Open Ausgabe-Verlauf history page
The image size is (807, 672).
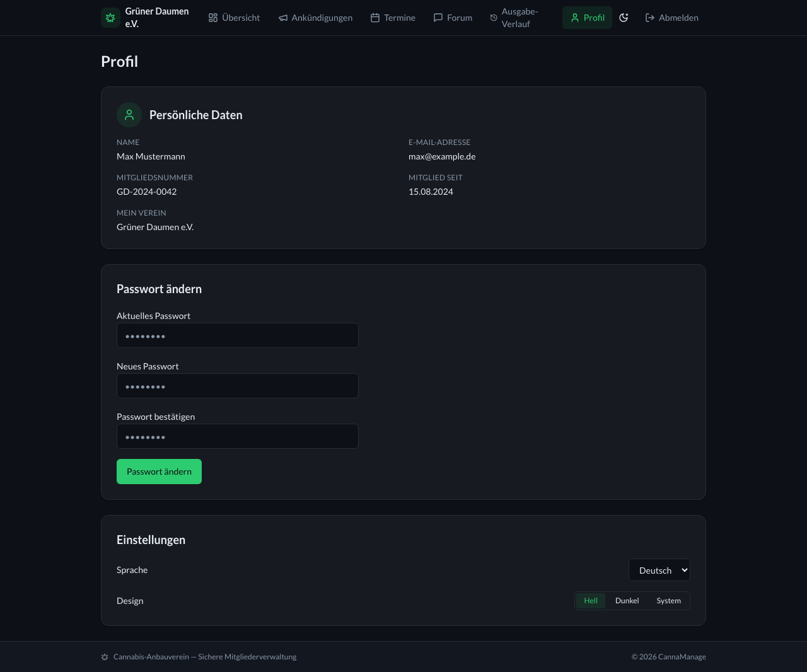coord(520,18)
